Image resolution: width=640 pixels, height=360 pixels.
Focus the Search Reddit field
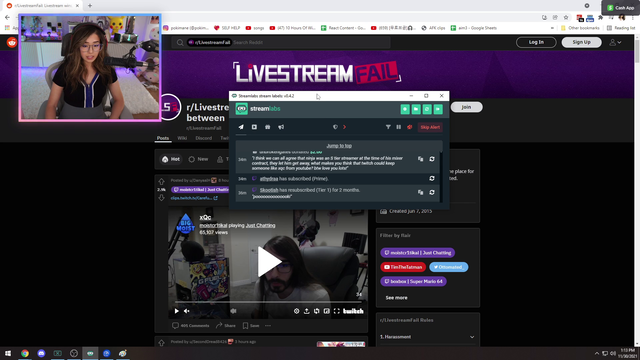pos(282,42)
